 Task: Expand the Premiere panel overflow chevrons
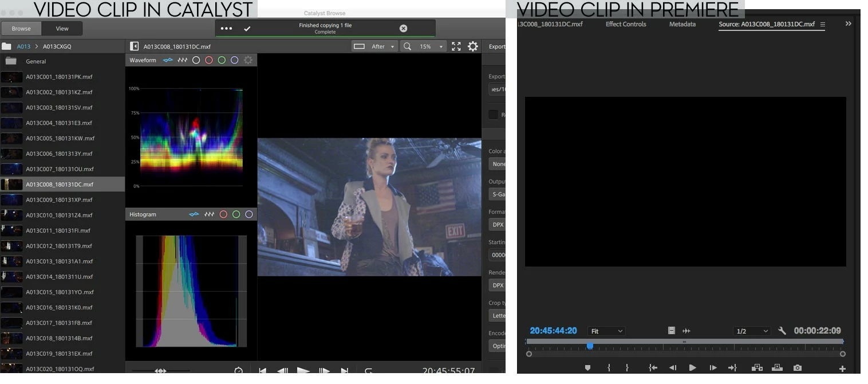848,23
